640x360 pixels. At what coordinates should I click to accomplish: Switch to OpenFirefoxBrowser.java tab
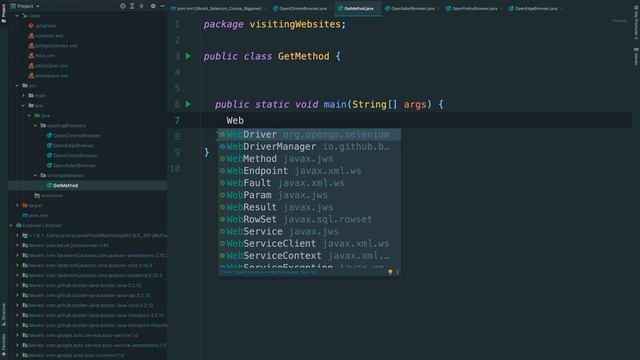point(473,8)
